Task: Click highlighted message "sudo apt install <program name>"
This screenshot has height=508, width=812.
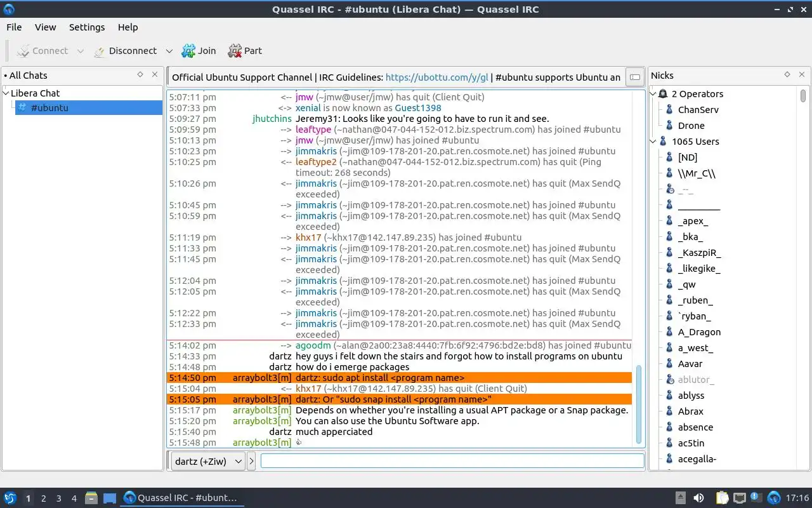Action: (x=380, y=378)
